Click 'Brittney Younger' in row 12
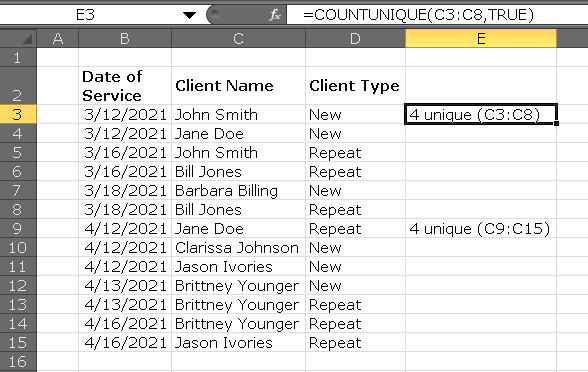The width and height of the screenshot is (588, 372). tap(238, 286)
